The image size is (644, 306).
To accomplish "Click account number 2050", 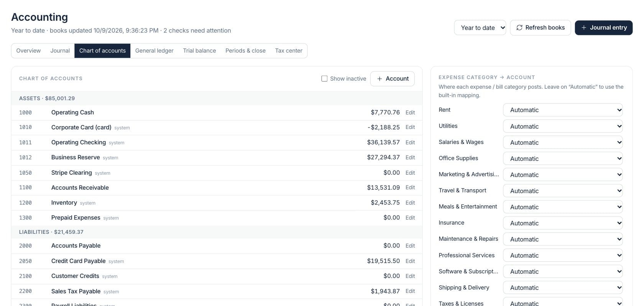I will coord(25,261).
